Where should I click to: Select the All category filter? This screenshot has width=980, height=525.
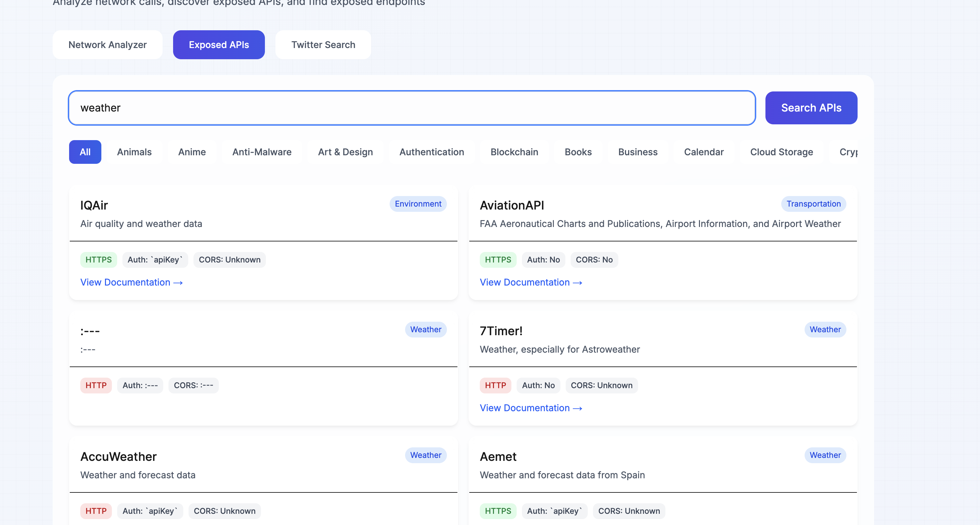coord(85,152)
